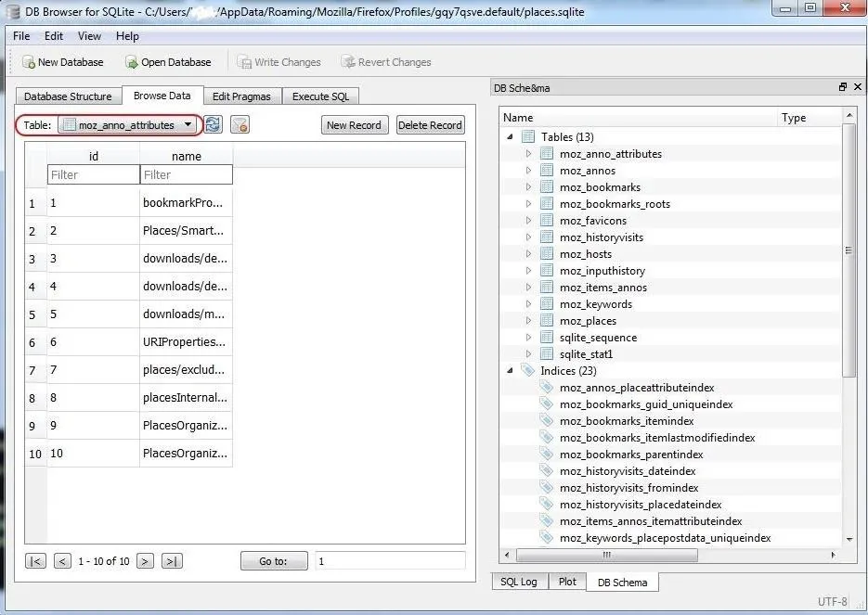Switch to the Plot bottom tab

coord(567,582)
